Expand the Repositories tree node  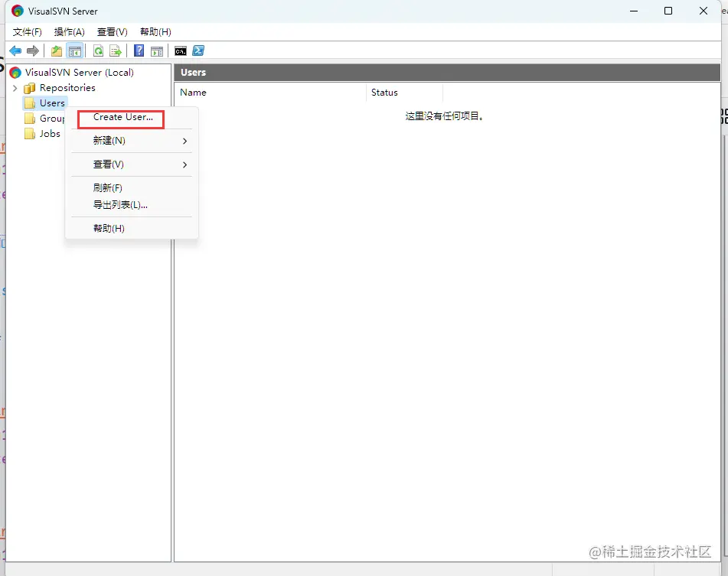[x=15, y=88]
